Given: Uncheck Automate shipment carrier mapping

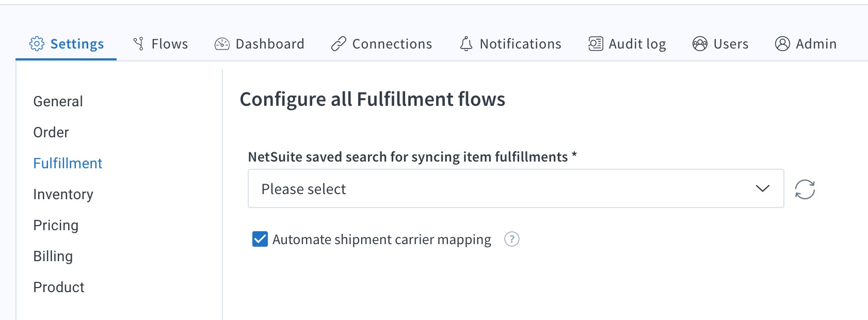Looking at the screenshot, I should 260,239.
